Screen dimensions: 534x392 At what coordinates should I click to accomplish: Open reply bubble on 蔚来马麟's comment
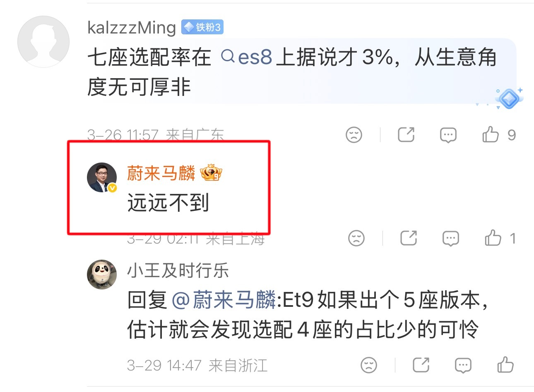point(450,239)
